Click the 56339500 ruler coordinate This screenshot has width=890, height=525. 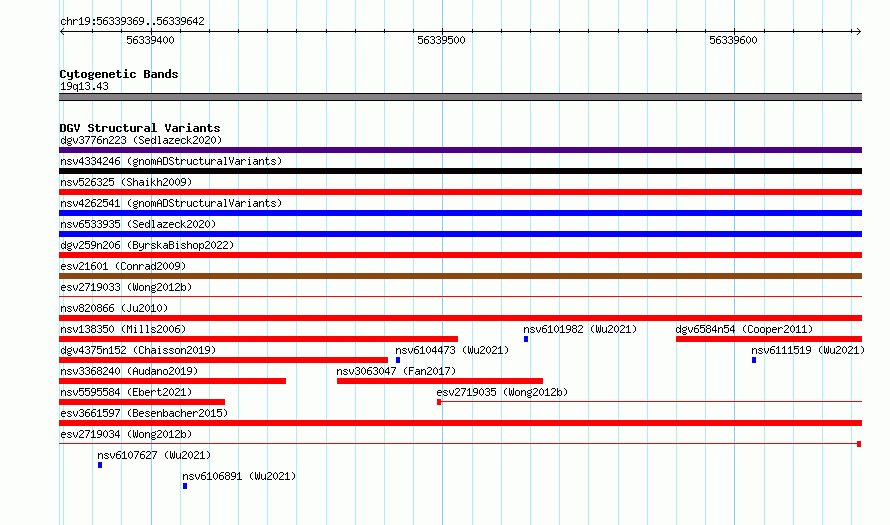click(441, 40)
